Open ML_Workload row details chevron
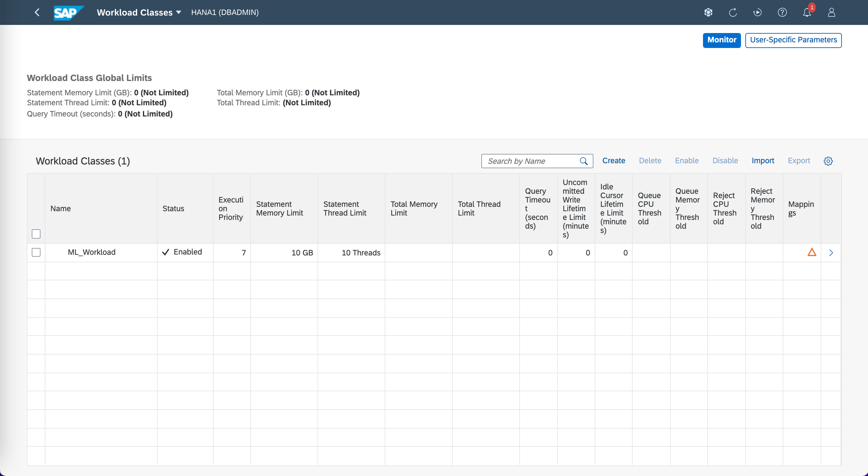Viewport: 868px width, 476px height. click(831, 253)
